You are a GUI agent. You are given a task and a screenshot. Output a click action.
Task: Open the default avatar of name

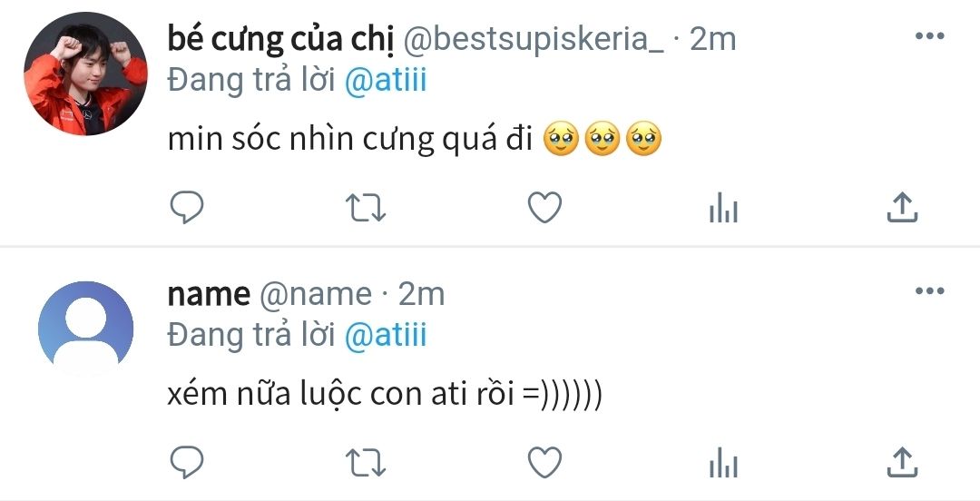point(85,329)
